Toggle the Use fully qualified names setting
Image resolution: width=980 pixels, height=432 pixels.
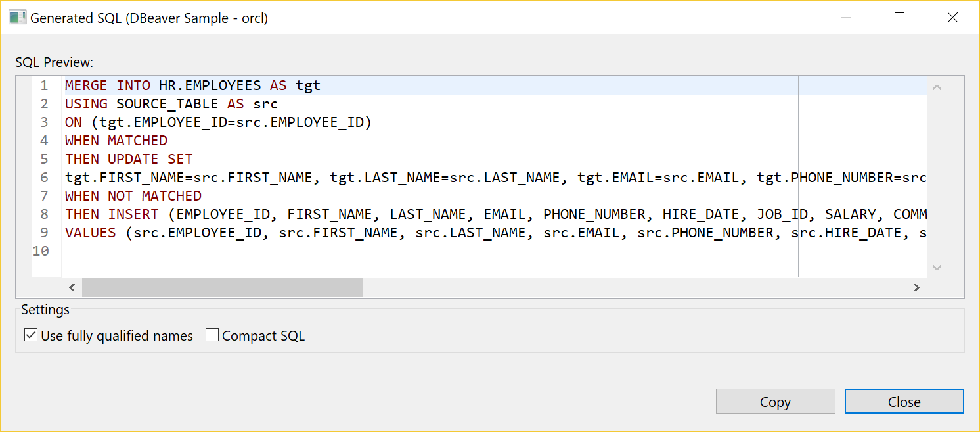30,335
